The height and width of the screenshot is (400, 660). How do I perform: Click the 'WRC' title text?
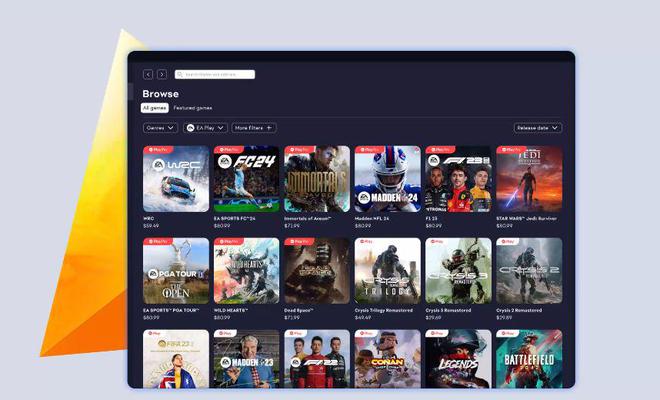tap(149, 219)
